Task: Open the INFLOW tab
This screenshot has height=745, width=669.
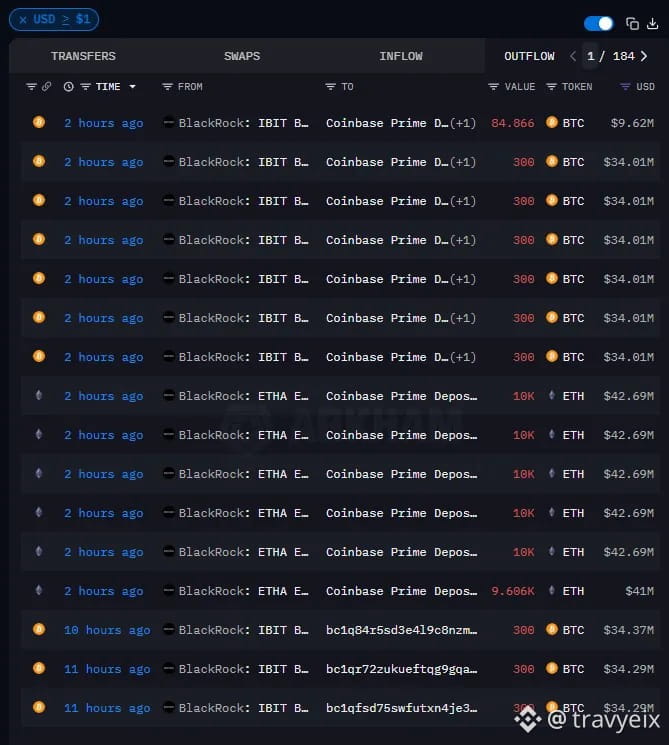Action: pos(401,56)
